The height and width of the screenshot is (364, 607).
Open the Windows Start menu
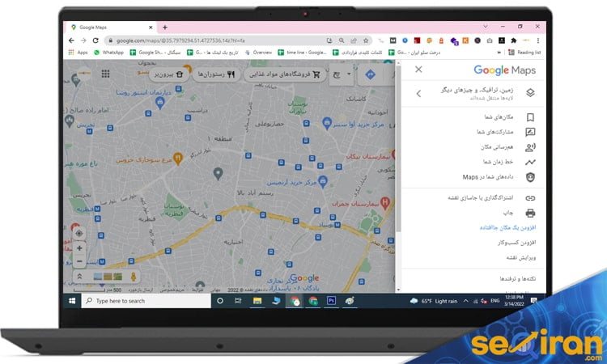[x=72, y=301]
